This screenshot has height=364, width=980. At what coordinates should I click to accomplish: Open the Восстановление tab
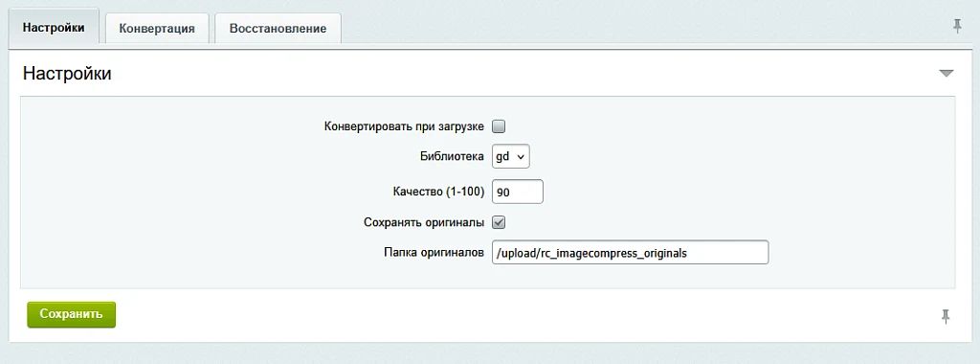[x=278, y=28]
